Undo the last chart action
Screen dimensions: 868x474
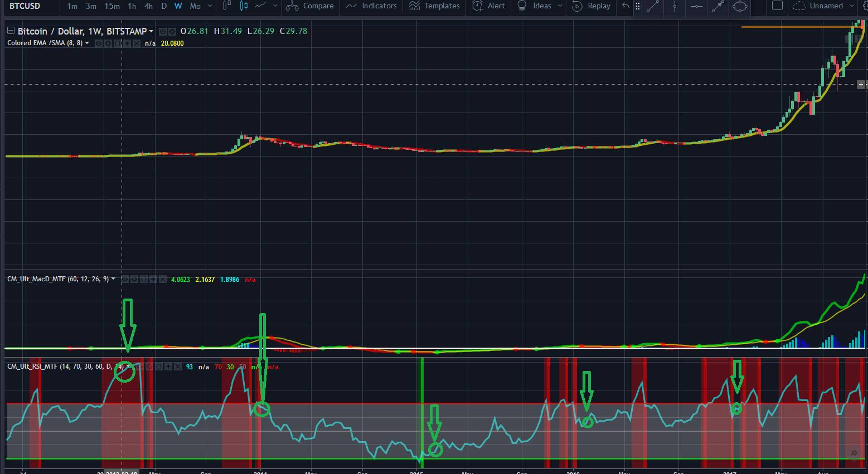point(625,6)
